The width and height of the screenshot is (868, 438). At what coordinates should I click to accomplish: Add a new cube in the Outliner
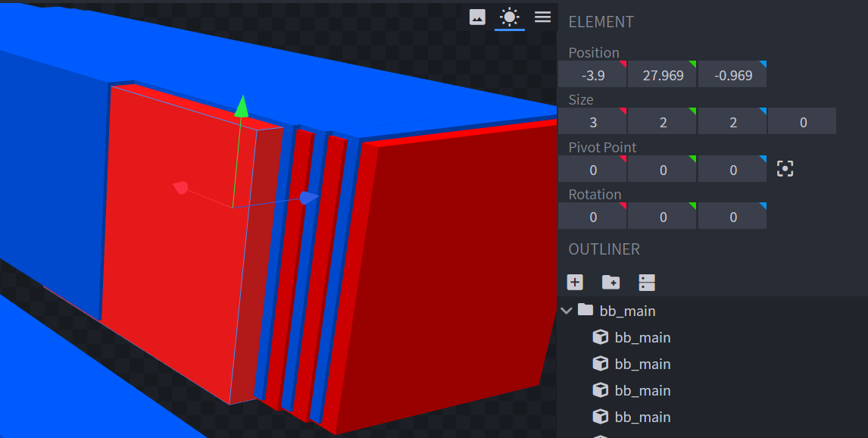575,283
